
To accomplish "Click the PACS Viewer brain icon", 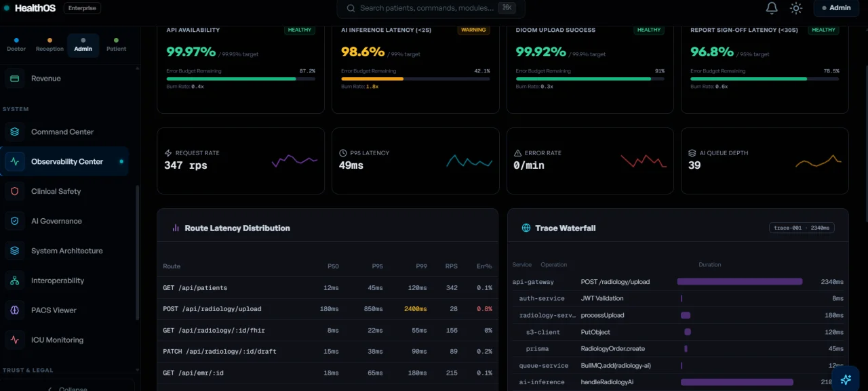I will click(15, 310).
